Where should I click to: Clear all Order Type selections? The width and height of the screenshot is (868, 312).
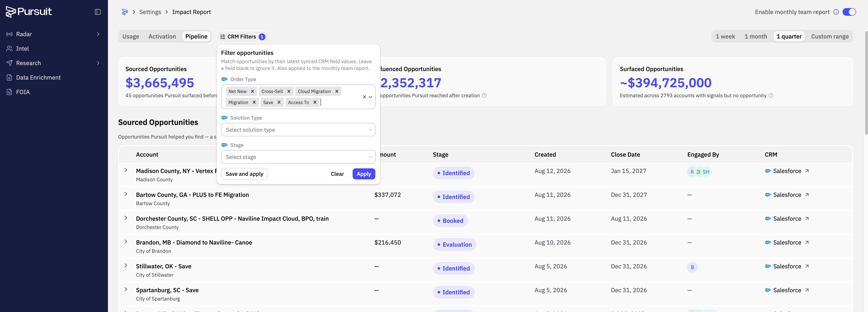click(364, 97)
